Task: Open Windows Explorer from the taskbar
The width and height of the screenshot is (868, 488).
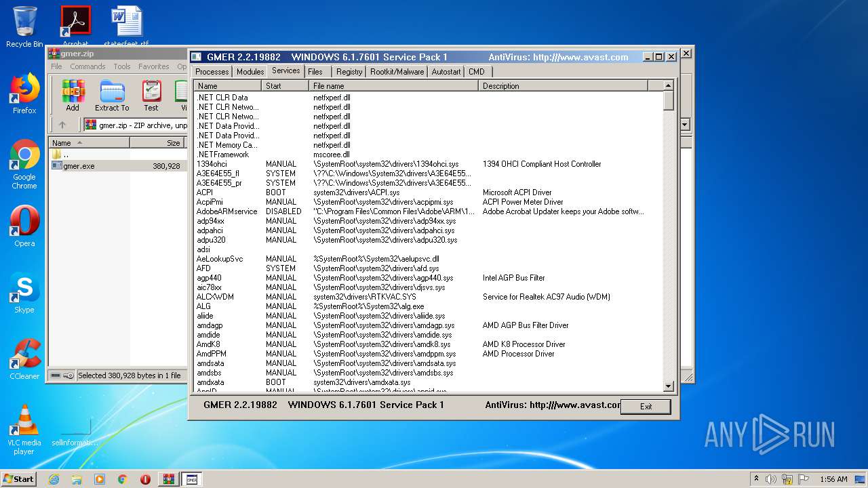Action: click(77, 479)
